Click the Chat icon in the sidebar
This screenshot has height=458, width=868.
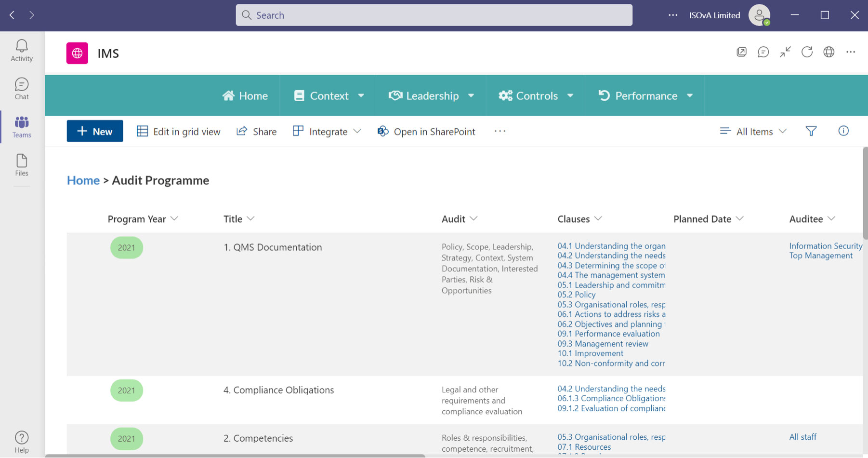tap(21, 88)
